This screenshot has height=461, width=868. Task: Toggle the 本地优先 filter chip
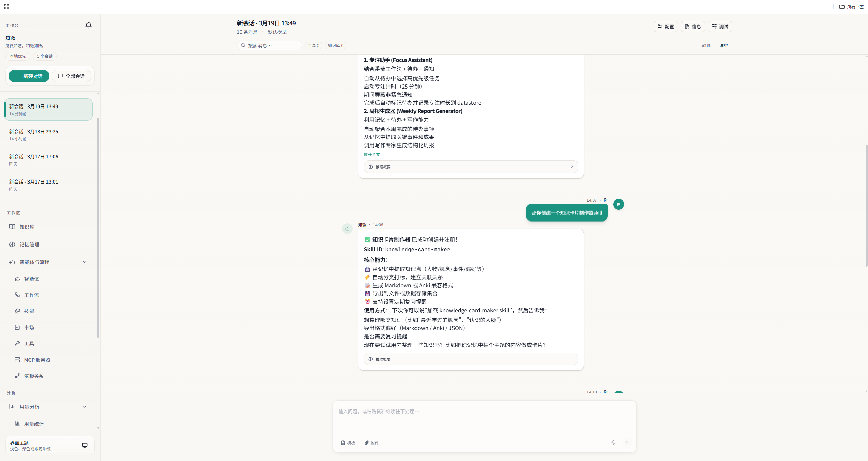[x=18, y=56]
